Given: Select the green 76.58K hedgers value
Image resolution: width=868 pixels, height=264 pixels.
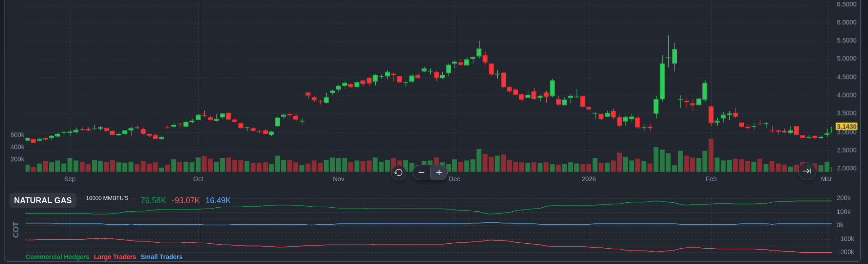Looking at the screenshot, I should (x=153, y=200).
